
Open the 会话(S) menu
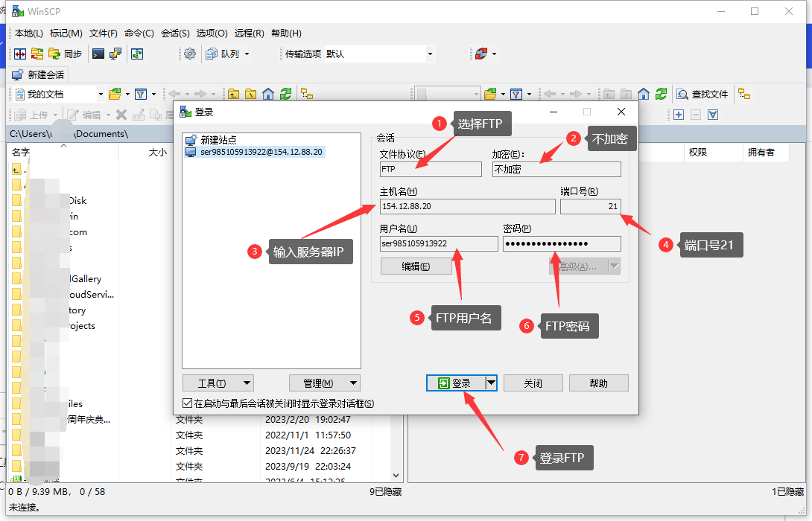pyautogui.click(x=175, y=33)
